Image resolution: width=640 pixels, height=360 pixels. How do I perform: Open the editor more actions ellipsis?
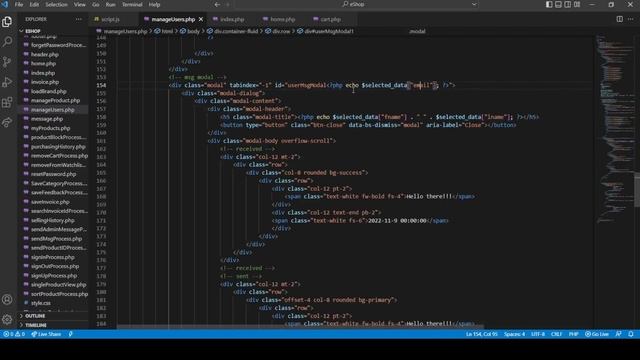[631, 19]
